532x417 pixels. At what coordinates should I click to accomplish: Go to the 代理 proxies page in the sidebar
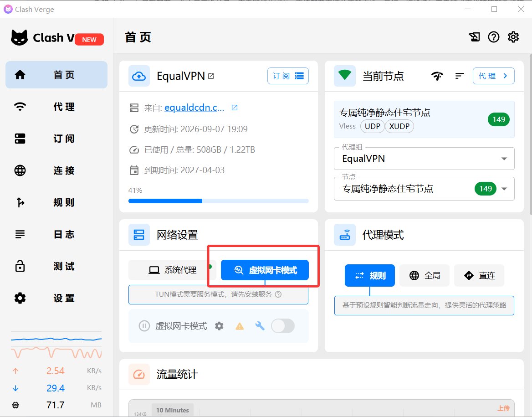tap(56, 107)
